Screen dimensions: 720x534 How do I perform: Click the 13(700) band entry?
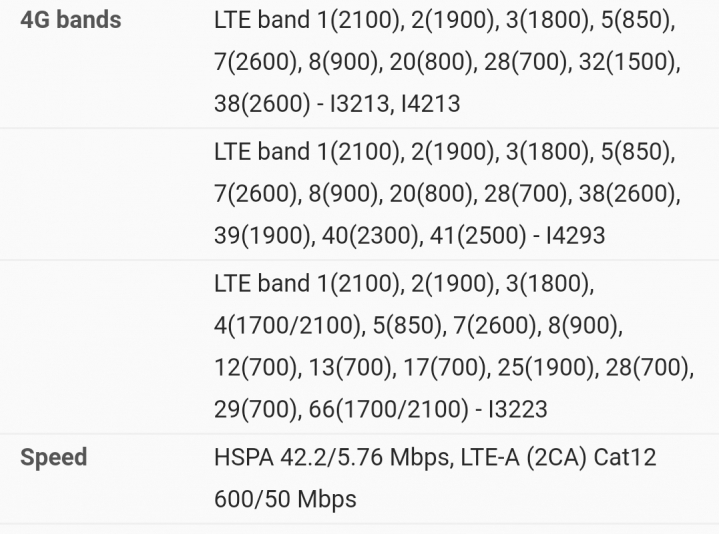pos(352,367)
